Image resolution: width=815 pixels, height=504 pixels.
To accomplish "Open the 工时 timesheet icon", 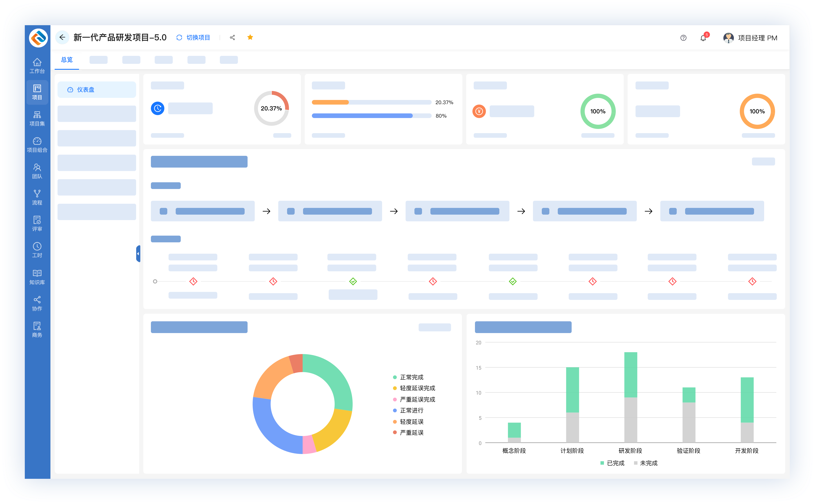I will pyautogui.click(x=37, y=250).
